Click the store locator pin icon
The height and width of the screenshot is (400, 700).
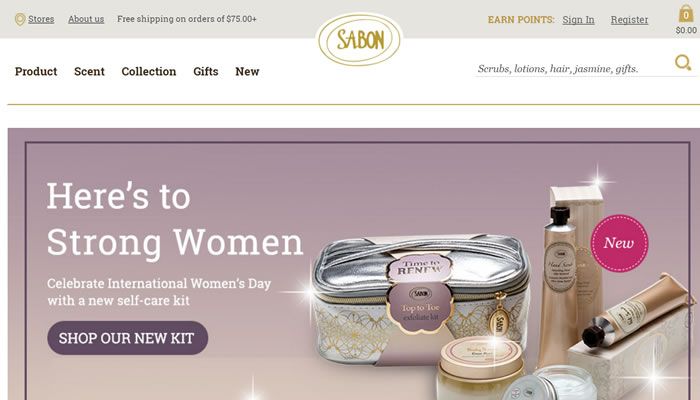(x=20, y=20)
